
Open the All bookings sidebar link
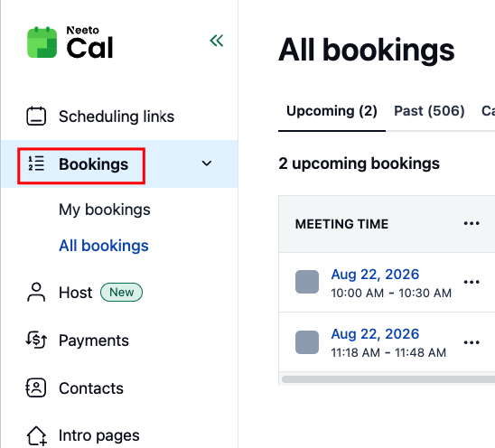(104, 246)
